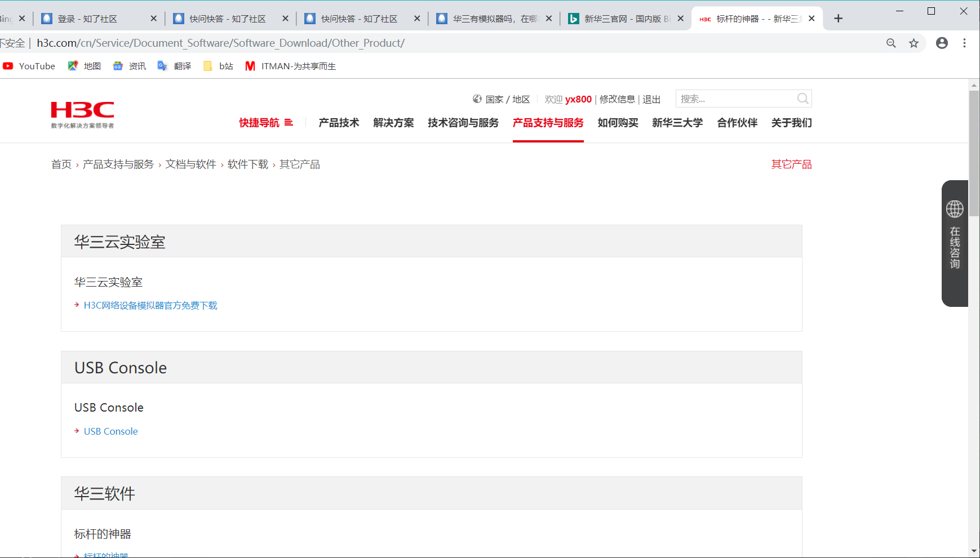
Task: Click breadcrumb 其它产品
Action: point(300,164)
